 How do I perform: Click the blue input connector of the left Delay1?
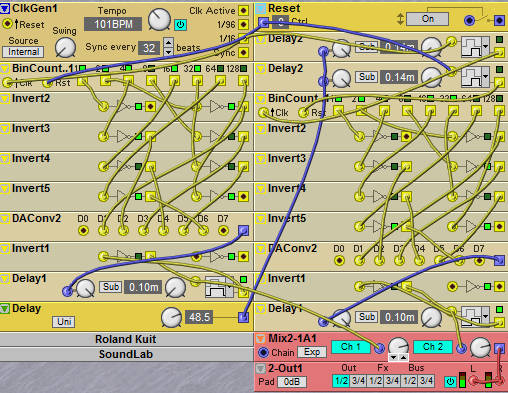(x=67, y=291)
